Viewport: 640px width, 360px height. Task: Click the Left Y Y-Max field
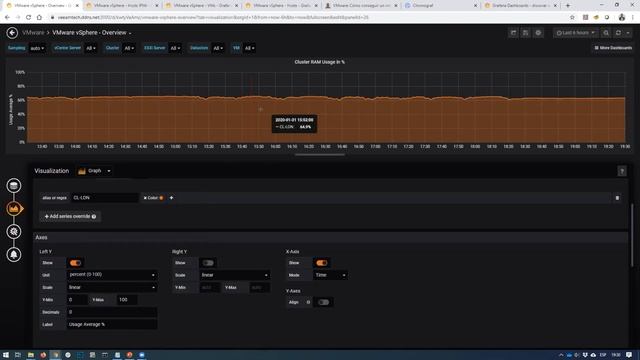click(127, 300)
